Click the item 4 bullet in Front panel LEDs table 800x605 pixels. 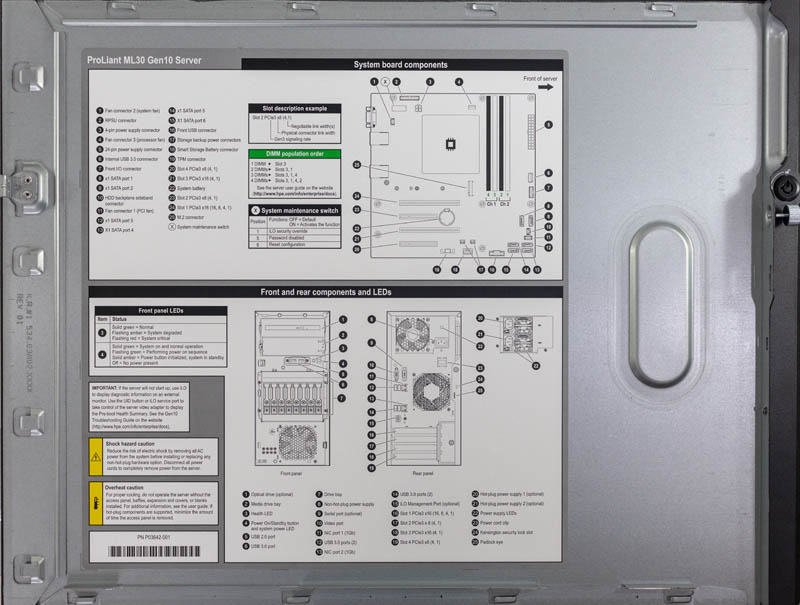(x=102, y=355)
